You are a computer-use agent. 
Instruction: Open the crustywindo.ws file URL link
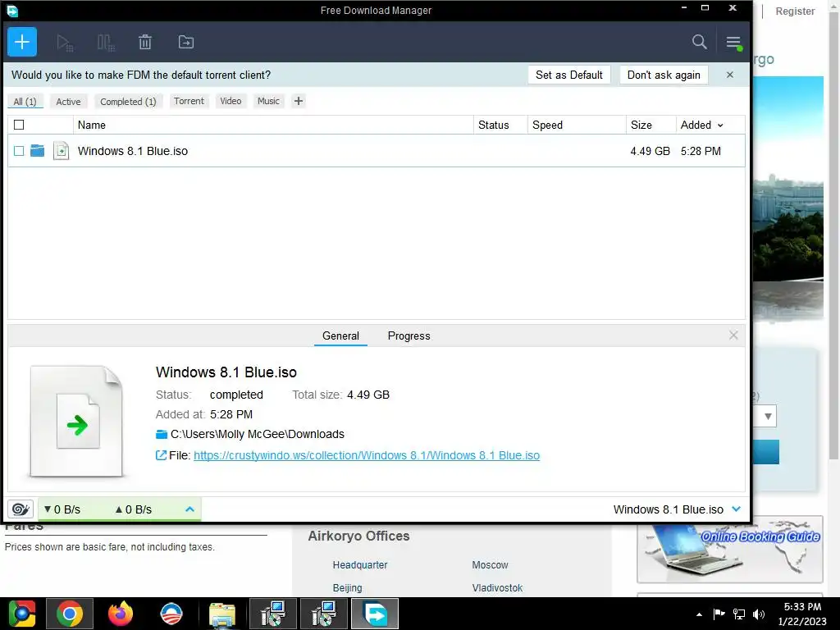367,455
